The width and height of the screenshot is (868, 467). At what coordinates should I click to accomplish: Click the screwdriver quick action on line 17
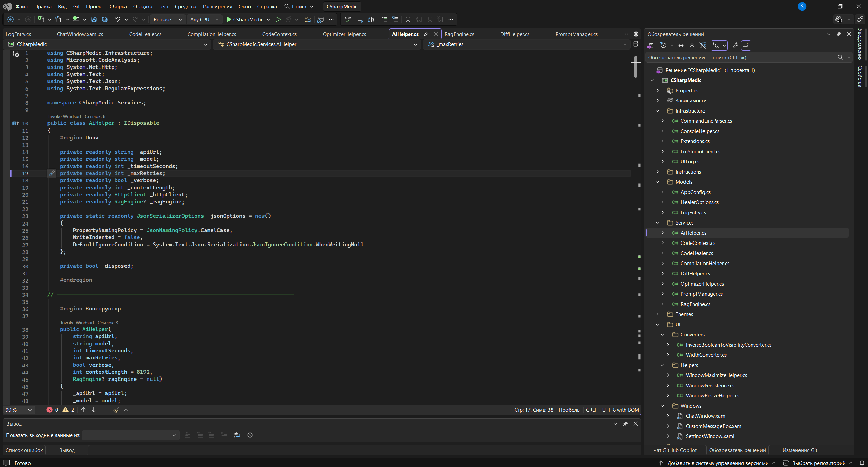pos(51,173)
